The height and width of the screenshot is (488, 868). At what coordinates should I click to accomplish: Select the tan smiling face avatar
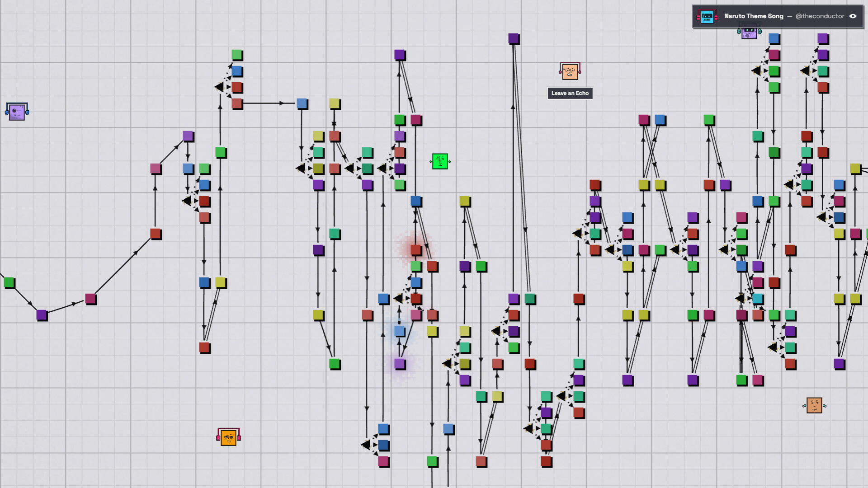pyautogui.click(x=814, y=405)
